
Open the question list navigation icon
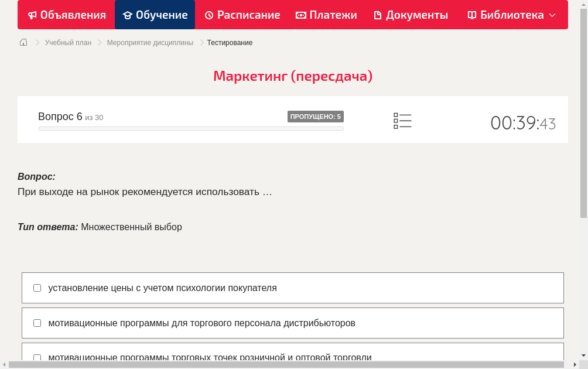coord(402,121)
